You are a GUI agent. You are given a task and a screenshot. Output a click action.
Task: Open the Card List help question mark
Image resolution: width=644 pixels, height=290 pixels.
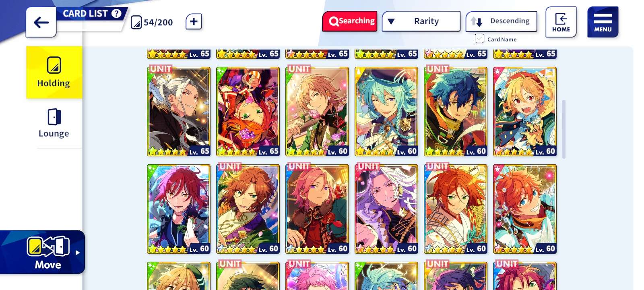click(x=116, y=14)
